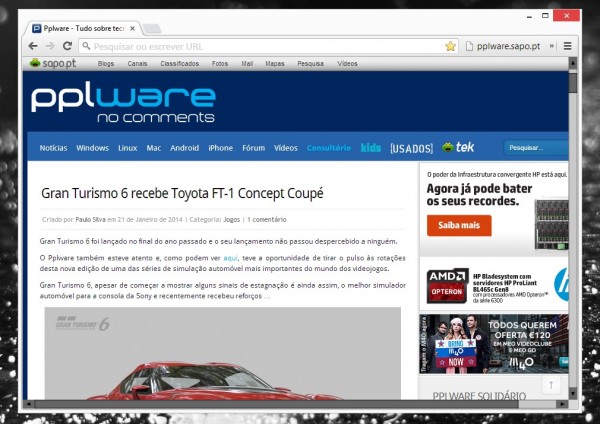This screenshot has height=424, width=600.
Task: Open the red Toyota car image
Action: click(223, 353)
